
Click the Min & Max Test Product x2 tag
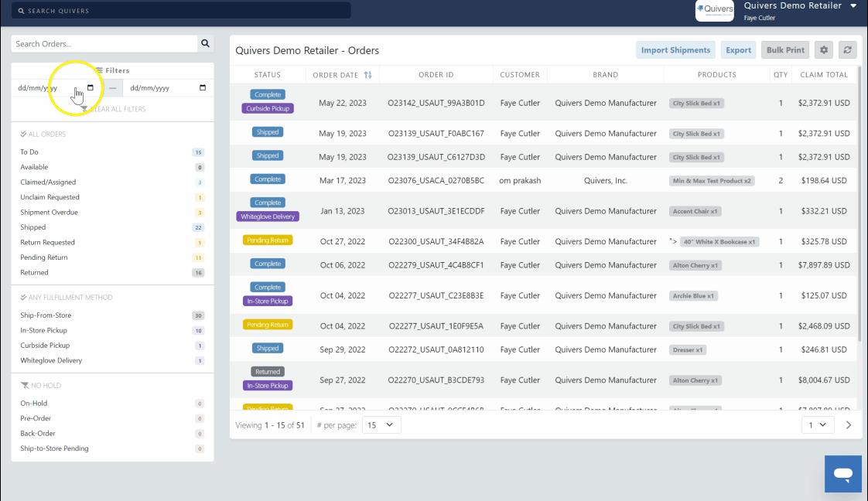(712, 181)
